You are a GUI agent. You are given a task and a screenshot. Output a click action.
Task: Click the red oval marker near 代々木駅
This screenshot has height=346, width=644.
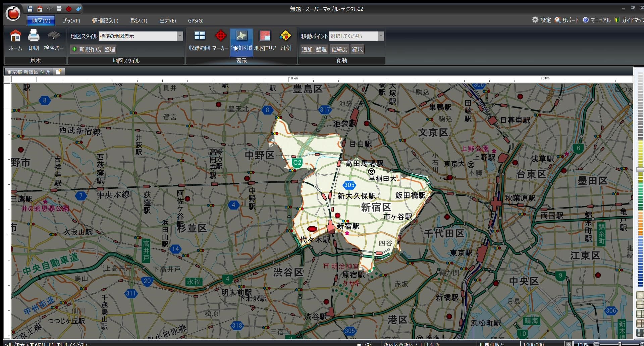point(312,229)
